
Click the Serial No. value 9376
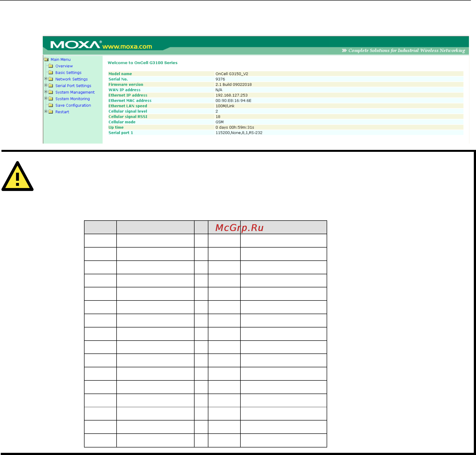point(220,79)
